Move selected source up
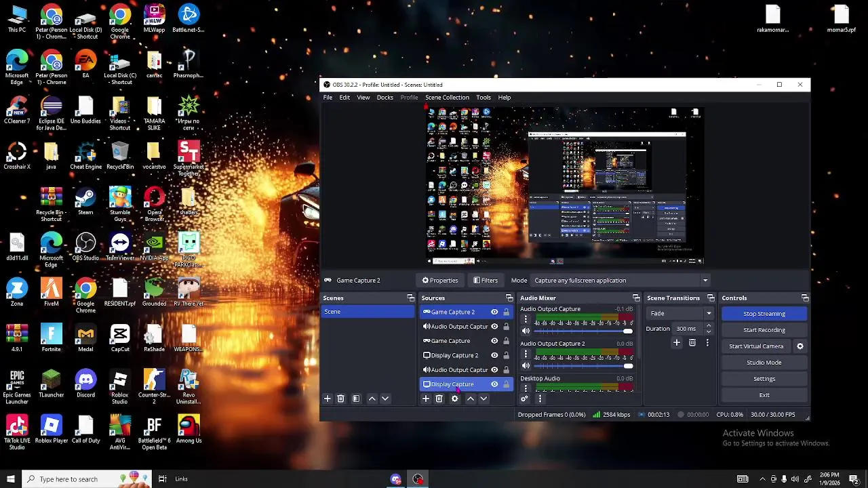 click(470, 399)
